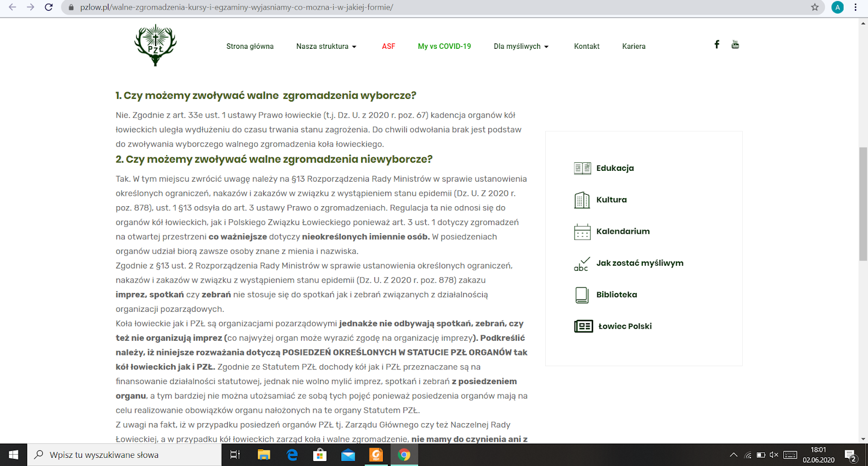Open the Windows Start menu

click(14, 455)
